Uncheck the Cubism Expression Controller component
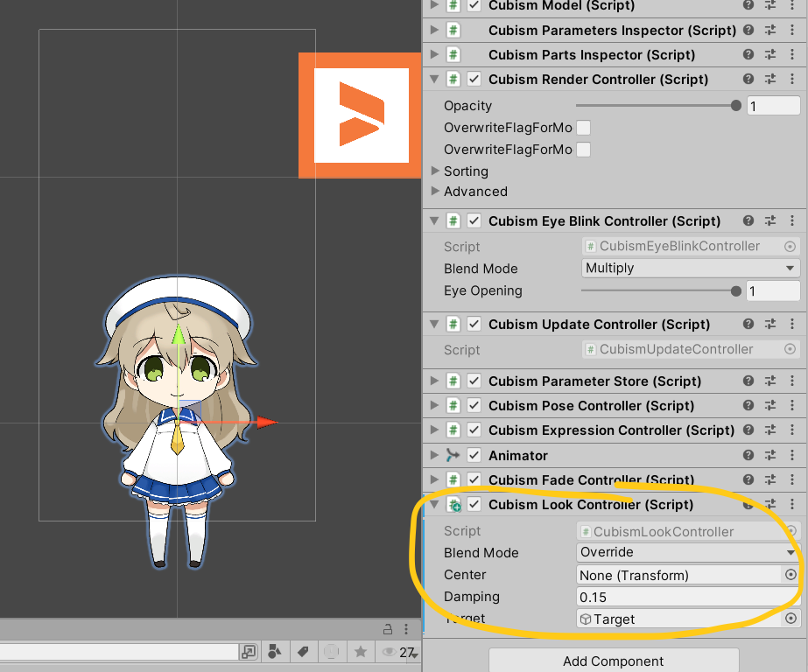Screen dimensions: 808x672 pyautogui.click(x=474, y=430)
